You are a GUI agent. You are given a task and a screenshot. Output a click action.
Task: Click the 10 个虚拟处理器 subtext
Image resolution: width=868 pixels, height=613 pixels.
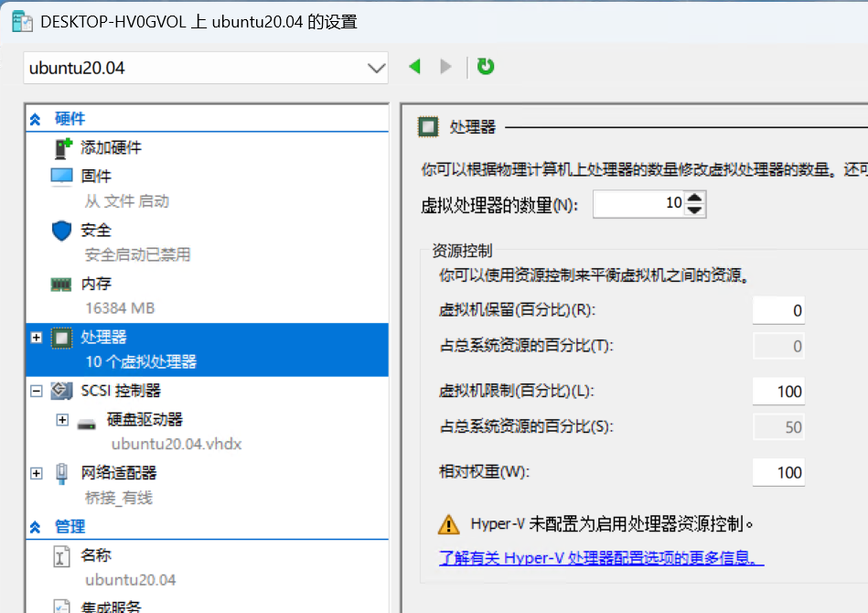click(141, 361)
